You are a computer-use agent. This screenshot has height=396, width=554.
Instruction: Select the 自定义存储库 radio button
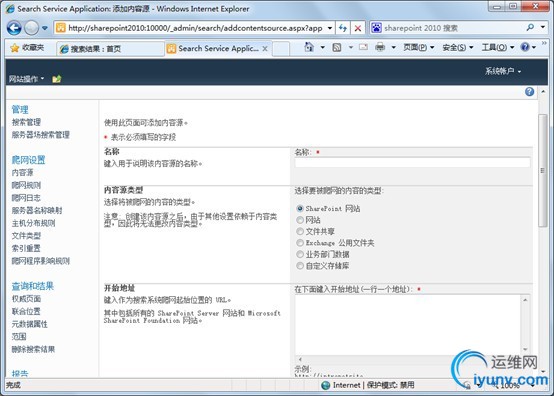click(300, 266)
